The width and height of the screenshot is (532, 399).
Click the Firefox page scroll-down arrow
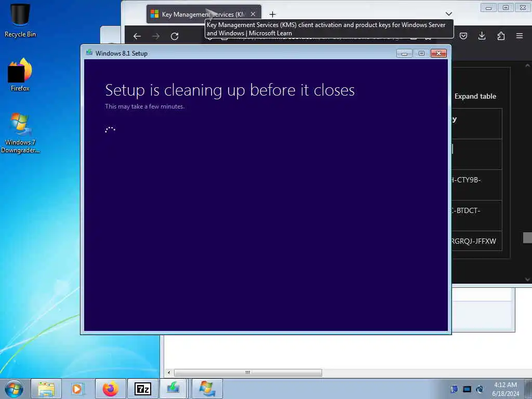pyautogui.click(x=527, y=280)
